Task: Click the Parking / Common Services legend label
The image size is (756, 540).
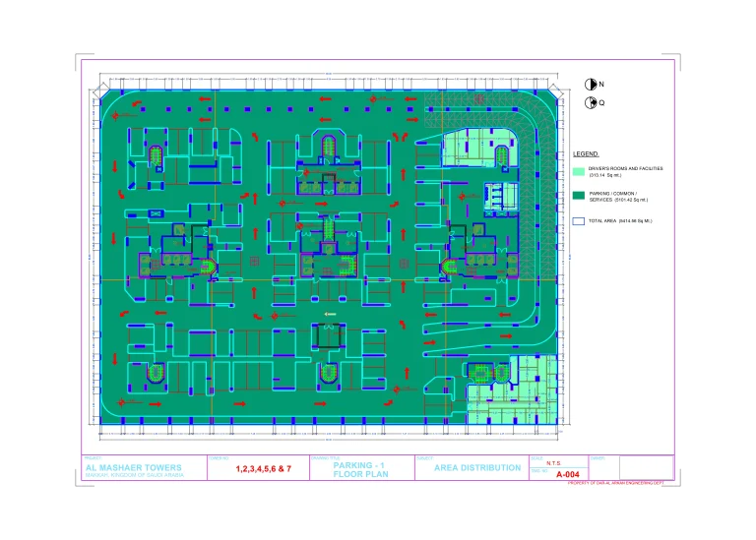Action: coord(624,197)
